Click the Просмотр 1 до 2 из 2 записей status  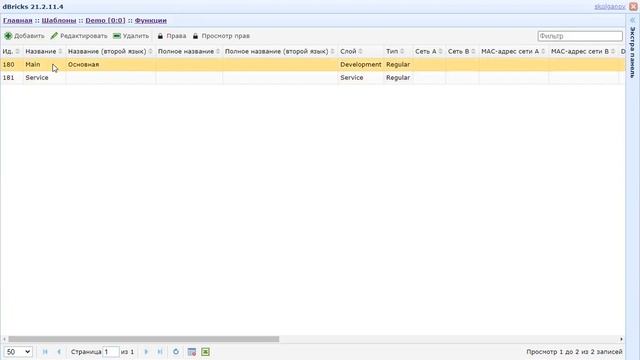coord(574,351)
